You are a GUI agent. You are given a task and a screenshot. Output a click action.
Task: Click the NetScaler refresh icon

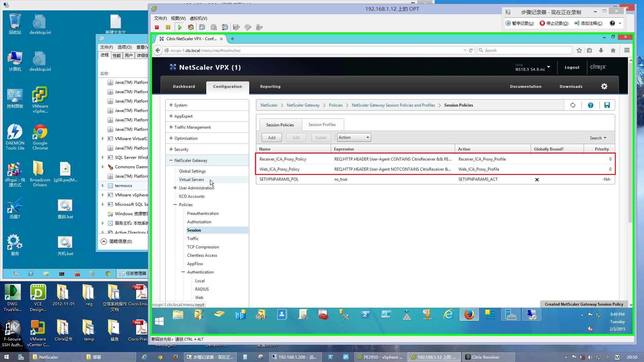573,105
